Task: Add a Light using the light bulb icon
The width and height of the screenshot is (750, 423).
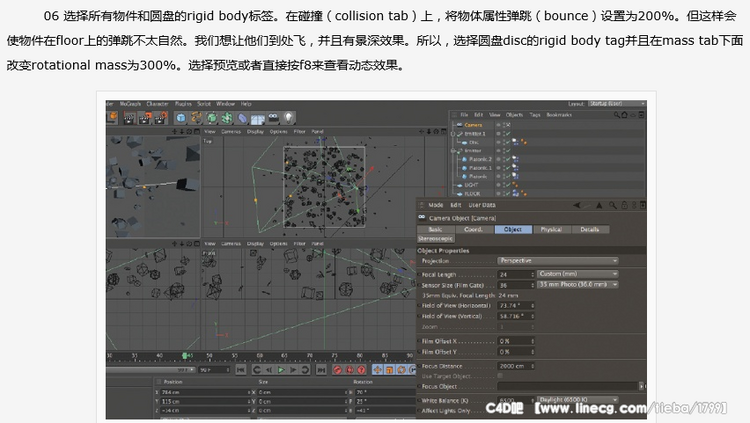Action: click(288, 117)
